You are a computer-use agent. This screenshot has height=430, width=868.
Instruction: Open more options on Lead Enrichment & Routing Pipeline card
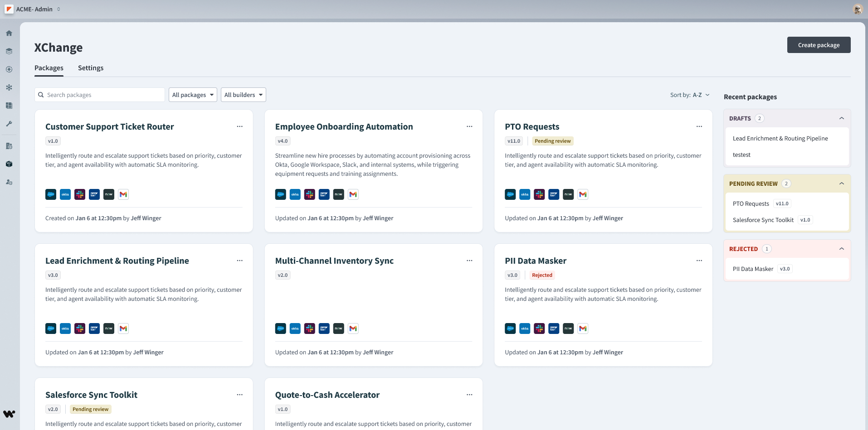tap(239, 261)
